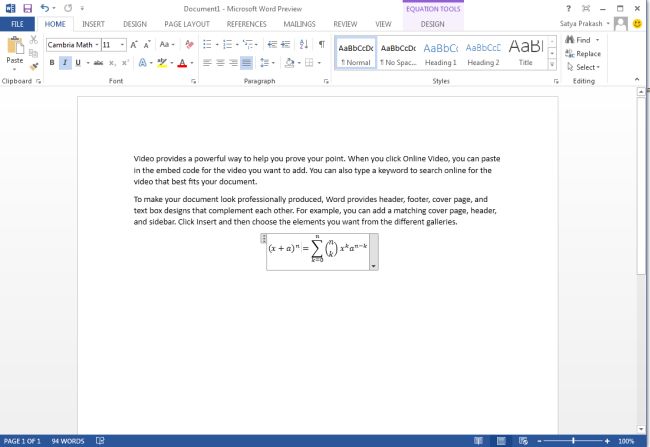650x447 pixels.
Task: Increase font size with Grow Font
Action: coord(134,44)
